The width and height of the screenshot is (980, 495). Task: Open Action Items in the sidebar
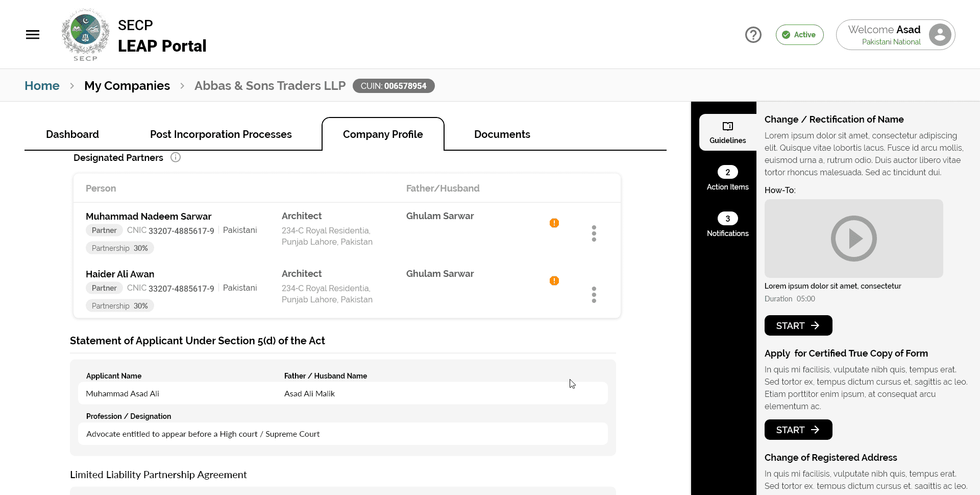pyautogui.click(x=727, y=178)
